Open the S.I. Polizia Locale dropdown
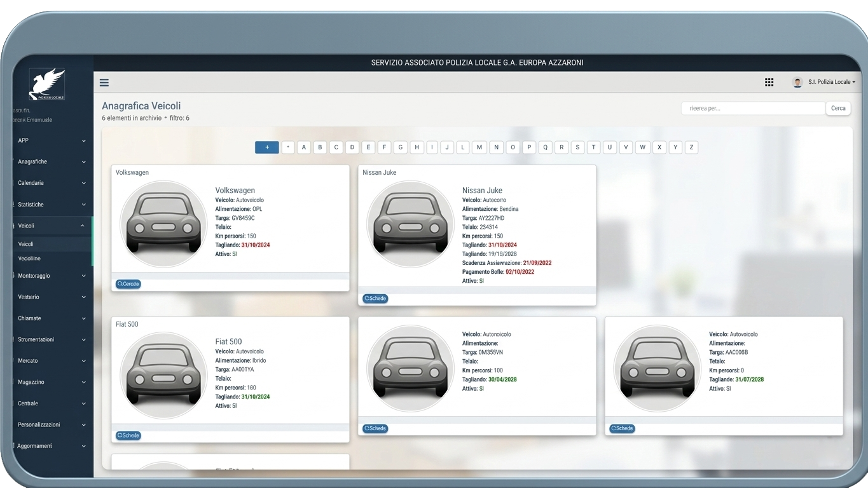 tap(832, 82)
